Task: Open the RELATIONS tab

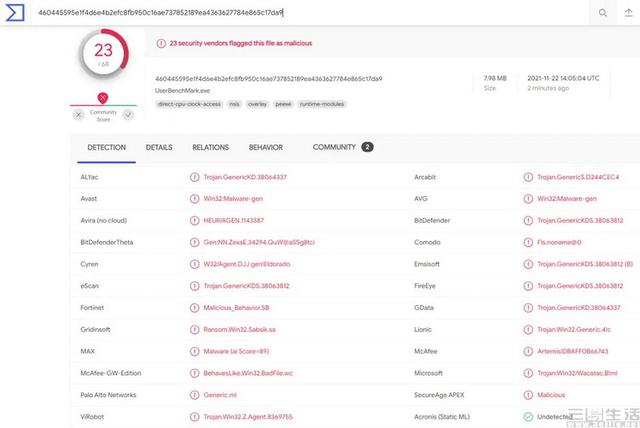Action: (210, 148)
